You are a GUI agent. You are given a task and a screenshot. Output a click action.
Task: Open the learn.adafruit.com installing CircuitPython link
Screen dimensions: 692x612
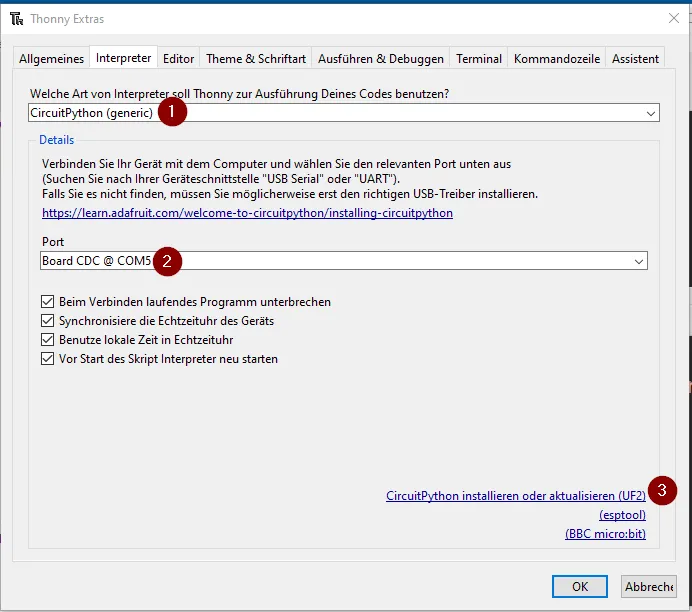[247, 213]
